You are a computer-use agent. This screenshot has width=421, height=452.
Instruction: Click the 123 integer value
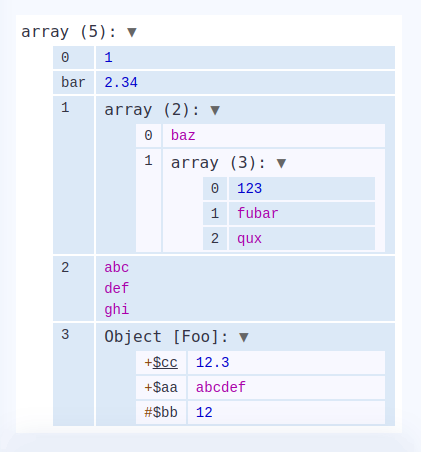click(249, 188)
